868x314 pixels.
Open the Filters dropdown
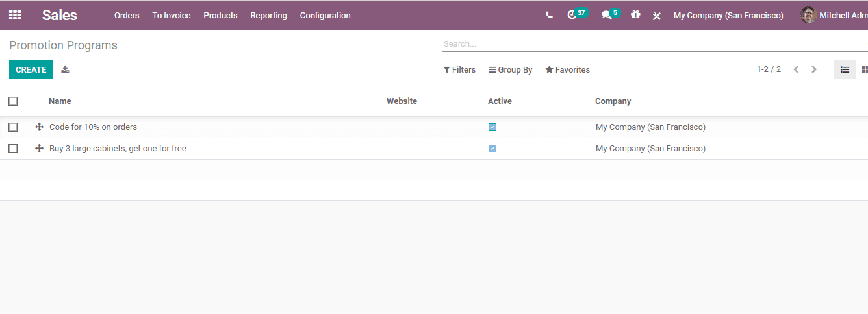coord(459,69)
